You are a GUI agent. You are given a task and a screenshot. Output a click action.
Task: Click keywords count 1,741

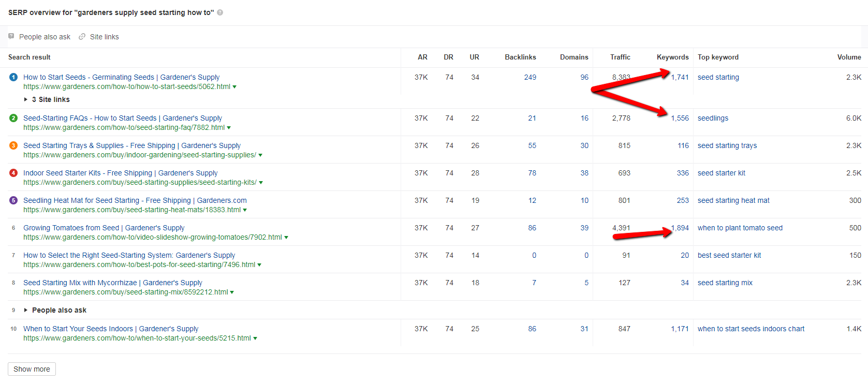coord(680,77)
